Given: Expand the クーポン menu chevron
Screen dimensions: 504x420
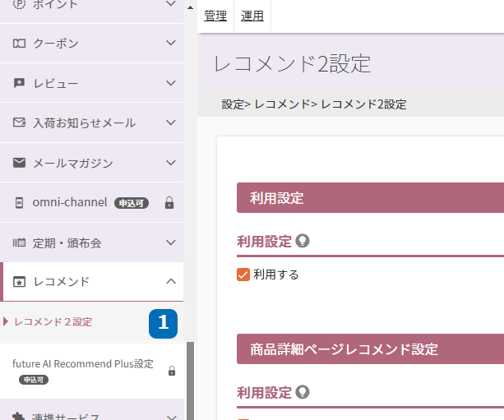Looking at the screenshot, I should click(x=171, y=43).
